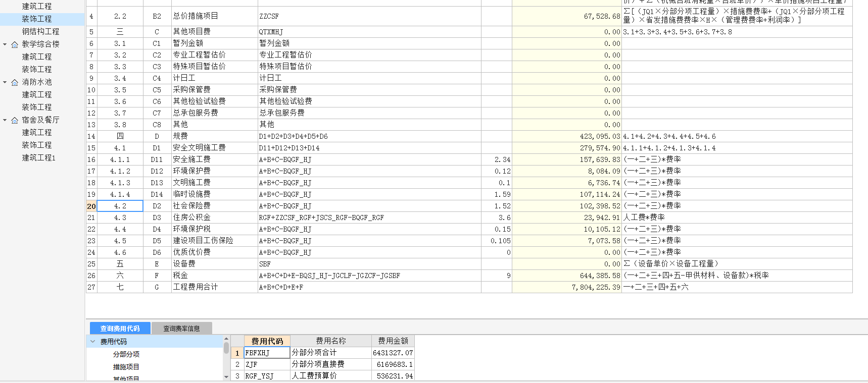The width and height of the screenshot is (868, 383).
Task: Click the 暂列金额 name cell in row 6
Action: (214, 43)
